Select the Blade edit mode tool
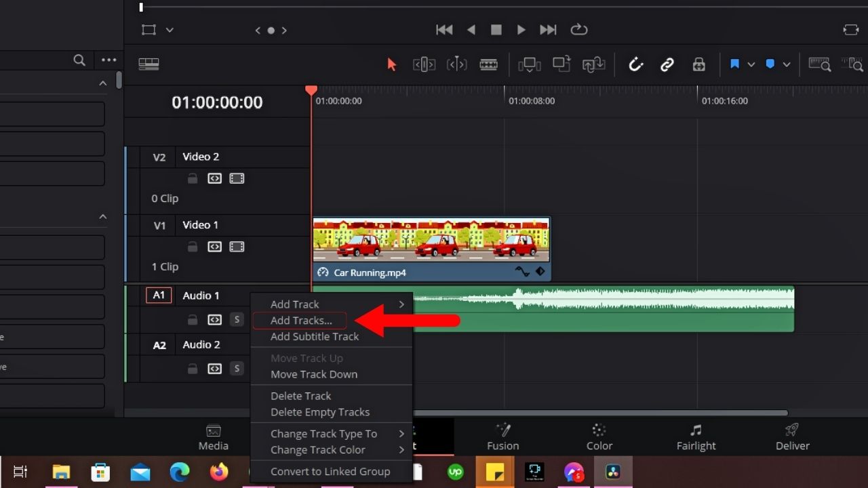The width and height of the screenshot is (868, 488). (x=489, y=64)
